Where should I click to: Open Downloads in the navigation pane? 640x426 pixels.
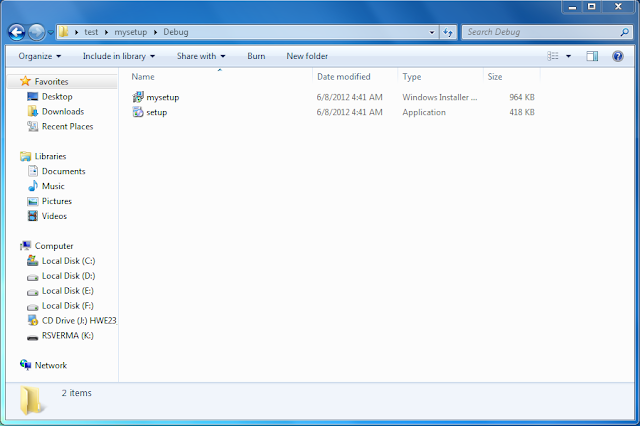pos(63,111)
